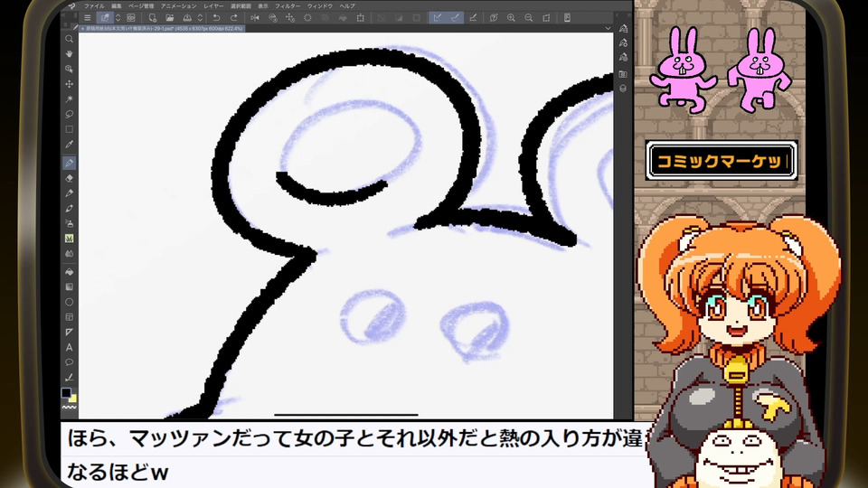868x488 pixels.
Task: Select the Correct line tool
Action: tap(70, 378)
